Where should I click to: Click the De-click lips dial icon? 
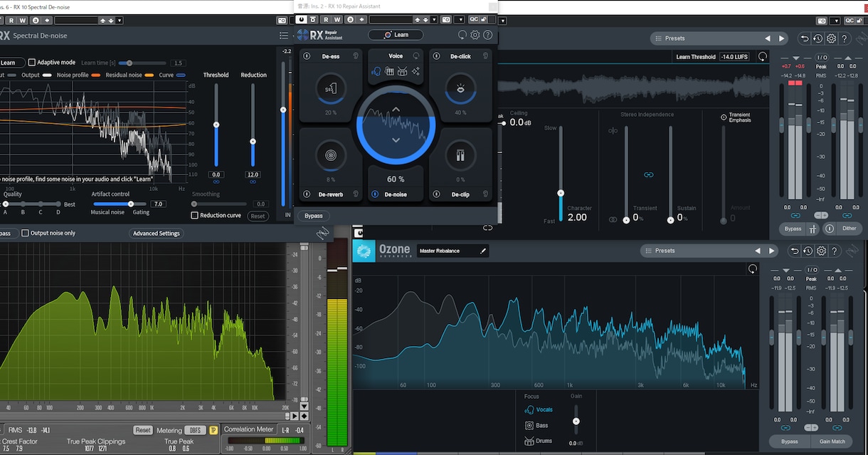pos(460,88)
